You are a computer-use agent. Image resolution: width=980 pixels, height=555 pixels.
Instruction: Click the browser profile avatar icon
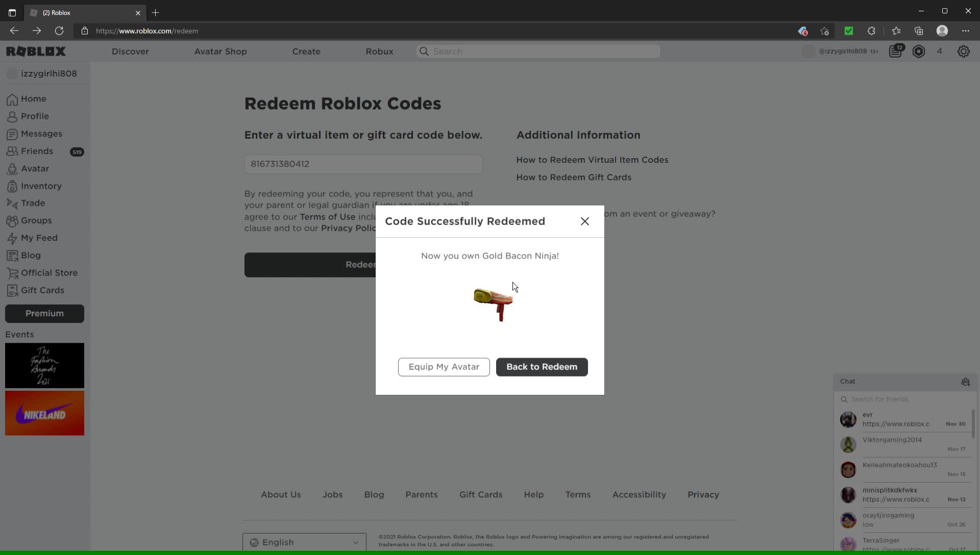click(x=942, y=31)
